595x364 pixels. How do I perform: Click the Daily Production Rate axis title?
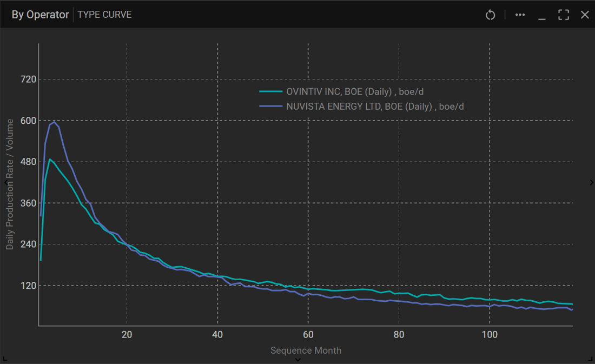pyautogui.click(x=10, y=184)
